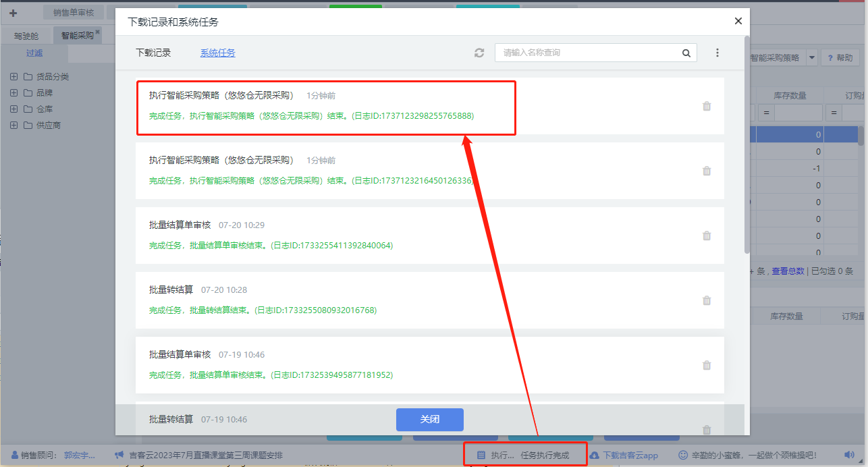Select the 系统任务 tab
The image size is (868, 467).
tap(217, 53)
